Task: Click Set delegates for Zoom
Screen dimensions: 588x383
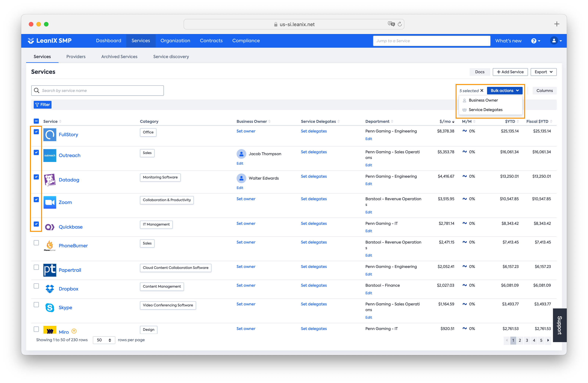Action: tap(314, 199)
